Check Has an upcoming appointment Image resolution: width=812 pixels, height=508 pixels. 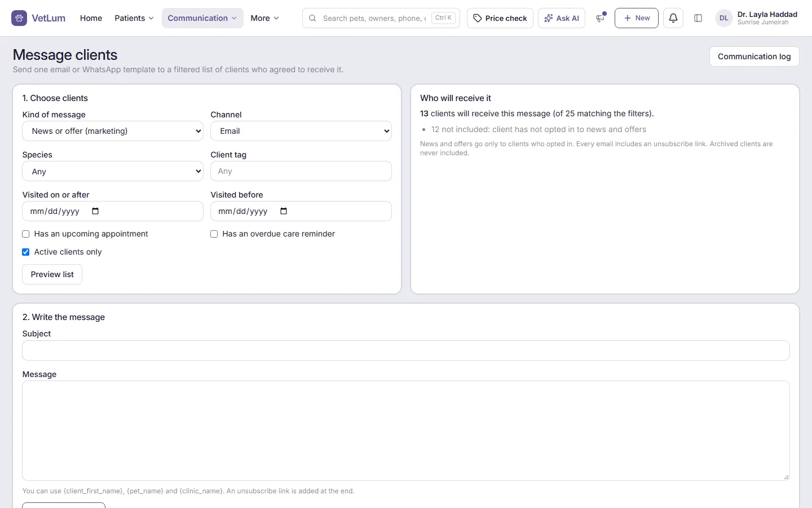point(26,234)
